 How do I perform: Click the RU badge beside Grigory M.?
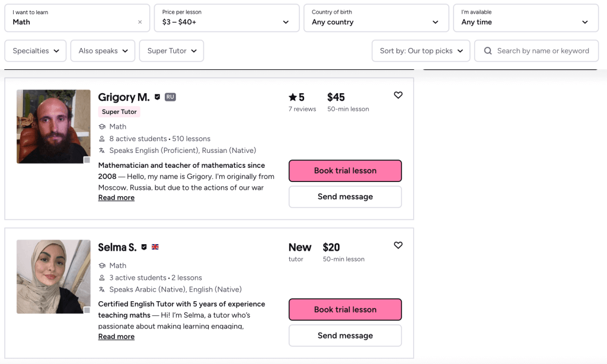170,97
